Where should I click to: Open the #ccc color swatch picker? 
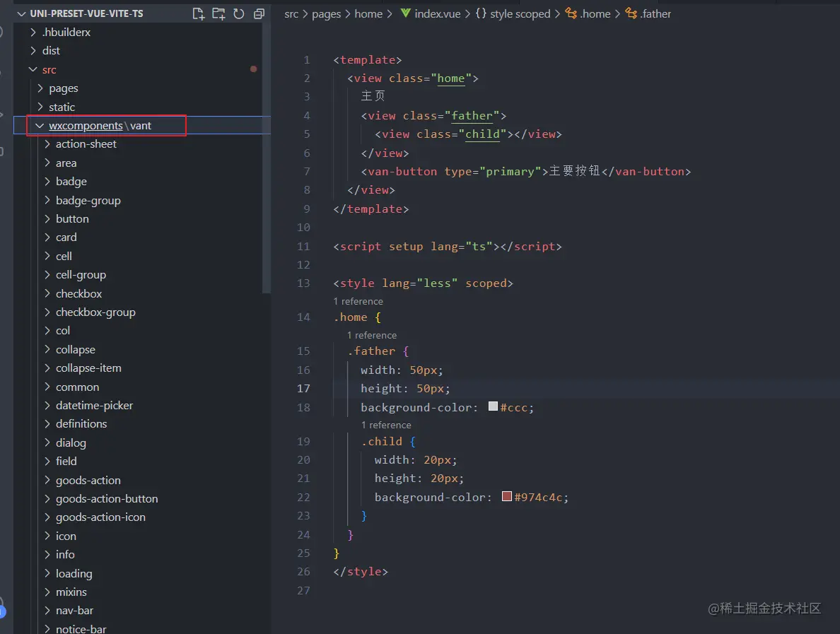click(493, 406)
